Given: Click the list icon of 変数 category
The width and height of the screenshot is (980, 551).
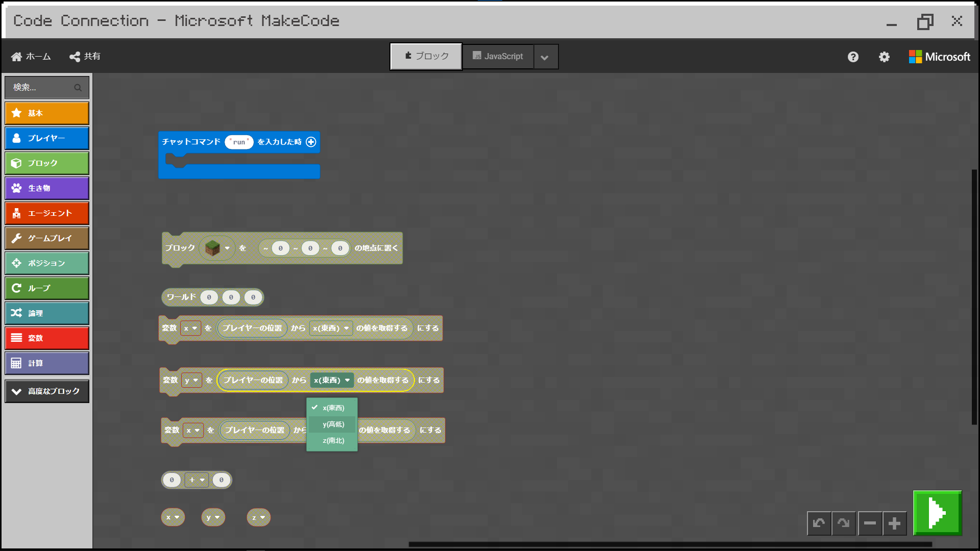Looking at the screenshot, I should pos(16,338).
